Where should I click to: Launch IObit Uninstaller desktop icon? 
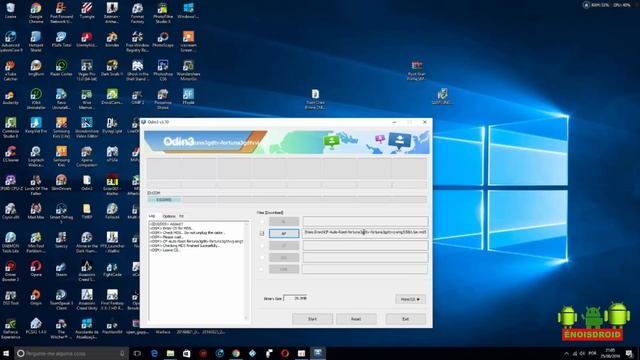36,99
